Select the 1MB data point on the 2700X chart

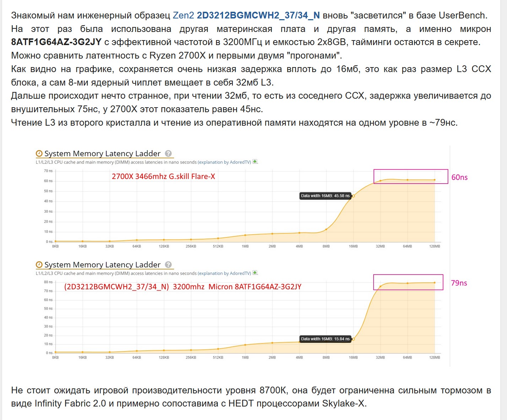pyautogui.click(x=245, y=235)
